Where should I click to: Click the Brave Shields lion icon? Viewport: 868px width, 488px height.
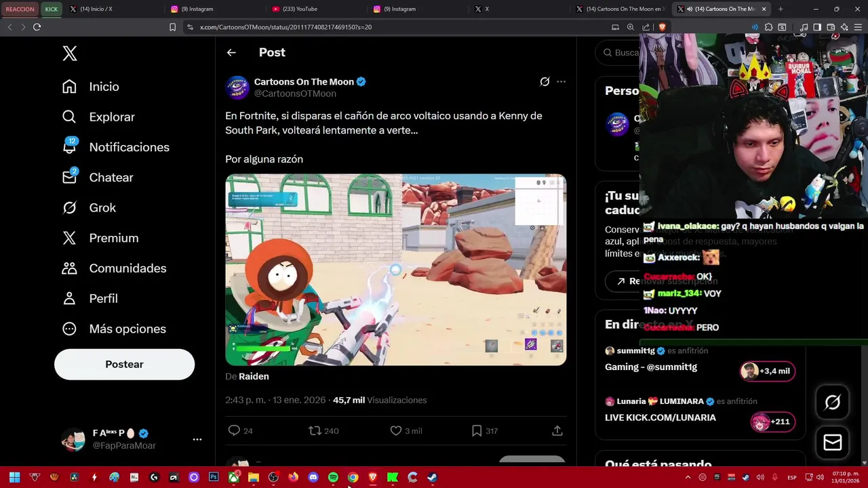point(662,27)
